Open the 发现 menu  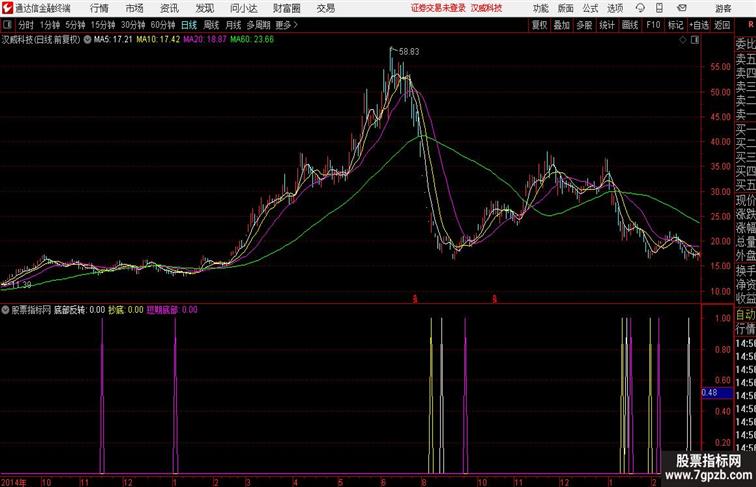click(204, 8)
